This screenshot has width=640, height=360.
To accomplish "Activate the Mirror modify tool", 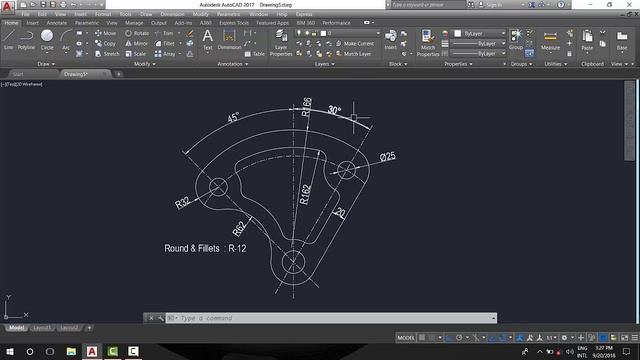I will click(136, 43).
